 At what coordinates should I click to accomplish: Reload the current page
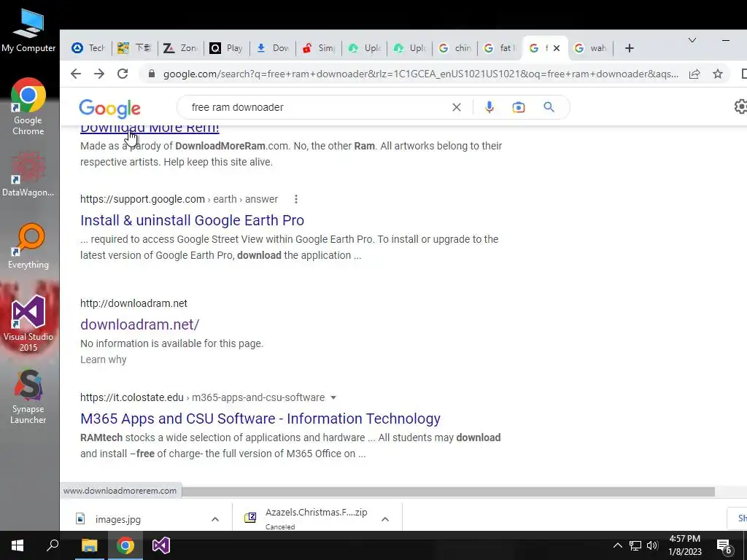pyautogui.click(x=123, y=74)
